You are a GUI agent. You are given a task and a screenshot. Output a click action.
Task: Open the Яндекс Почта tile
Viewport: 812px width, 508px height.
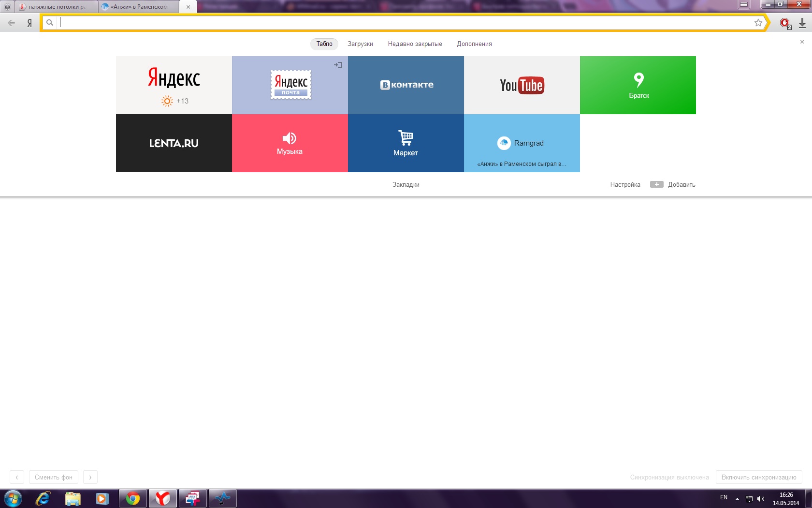[290, 85]
